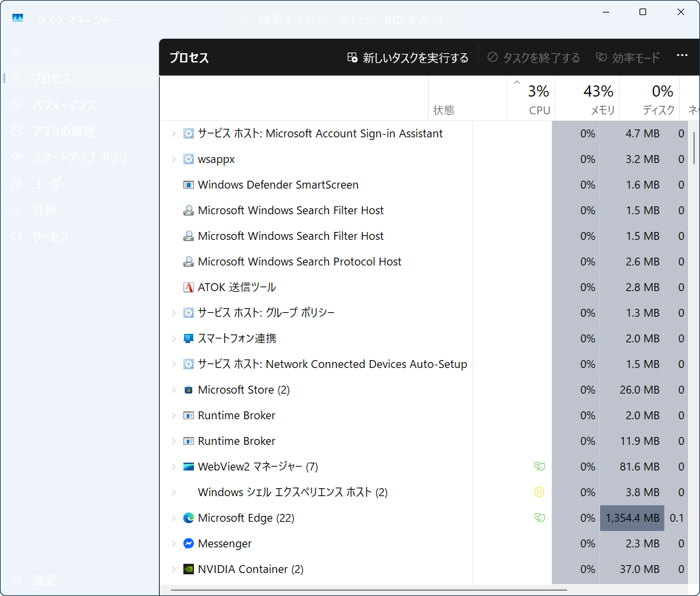700x596 pixels.
Task: Open the more options ellipsis menu
Action: click(682, 57)
